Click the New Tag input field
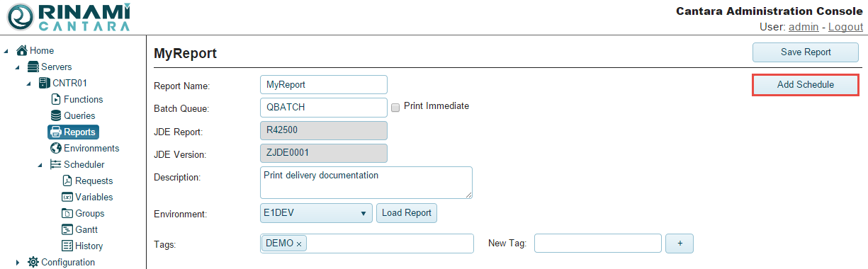The width and height of the screenshot is (868, 269). [x=597, y=244]
